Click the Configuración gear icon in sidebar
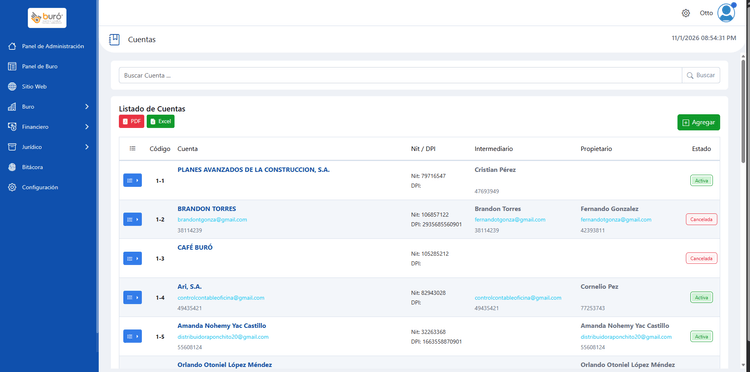This screenshot has width=750, height=372. pyautogui.click(x=12, y=187)
